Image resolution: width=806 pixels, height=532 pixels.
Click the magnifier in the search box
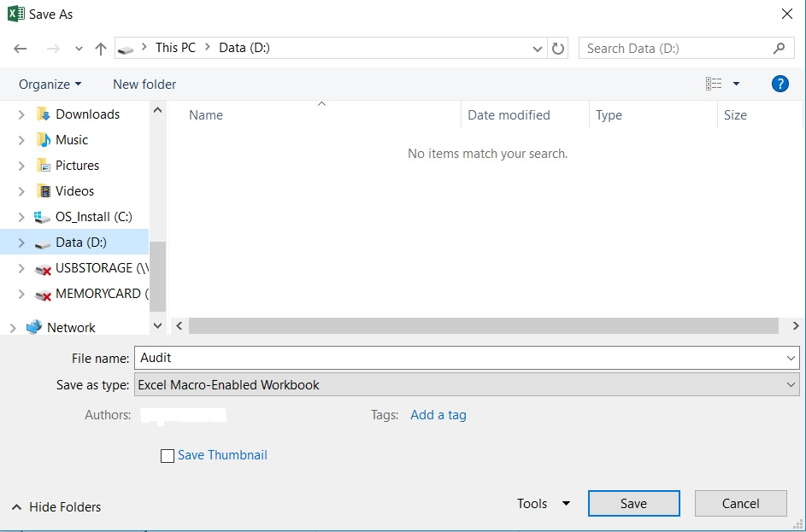click(779, 48)
